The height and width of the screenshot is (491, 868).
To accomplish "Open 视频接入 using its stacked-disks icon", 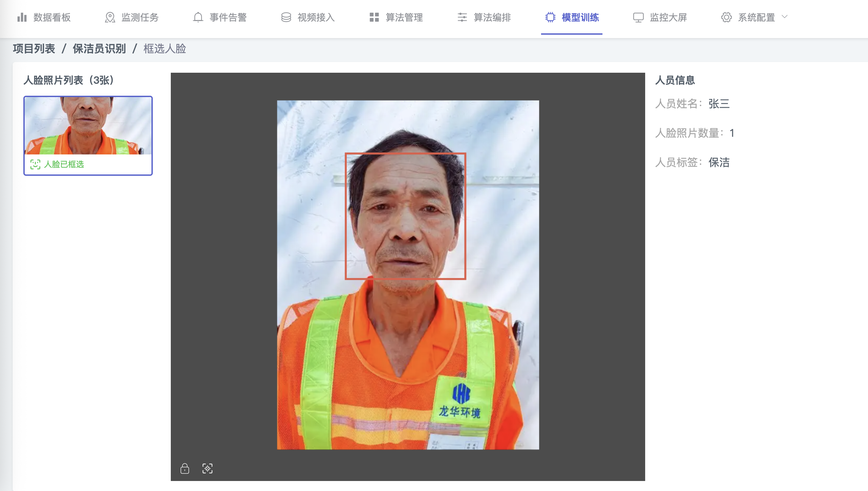I will (x=286, y=17).
